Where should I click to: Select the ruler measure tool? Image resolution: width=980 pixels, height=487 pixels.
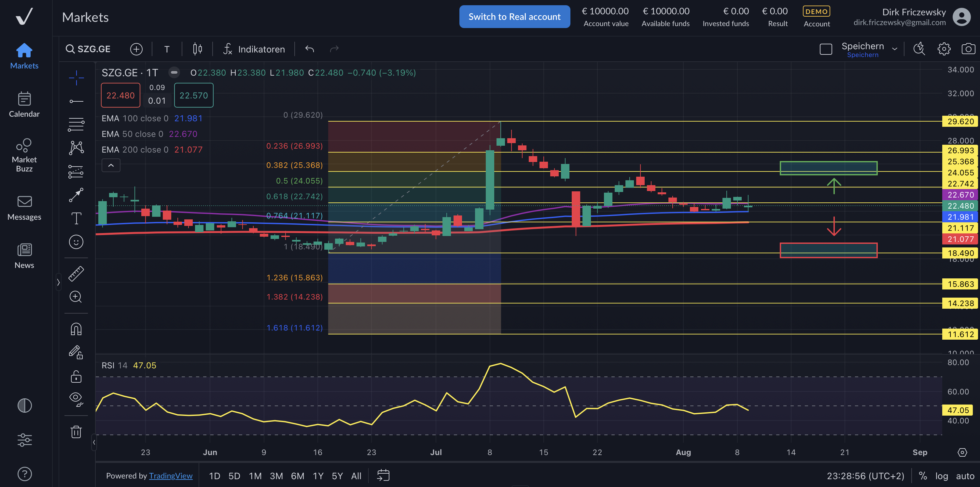tap(76, 274)
